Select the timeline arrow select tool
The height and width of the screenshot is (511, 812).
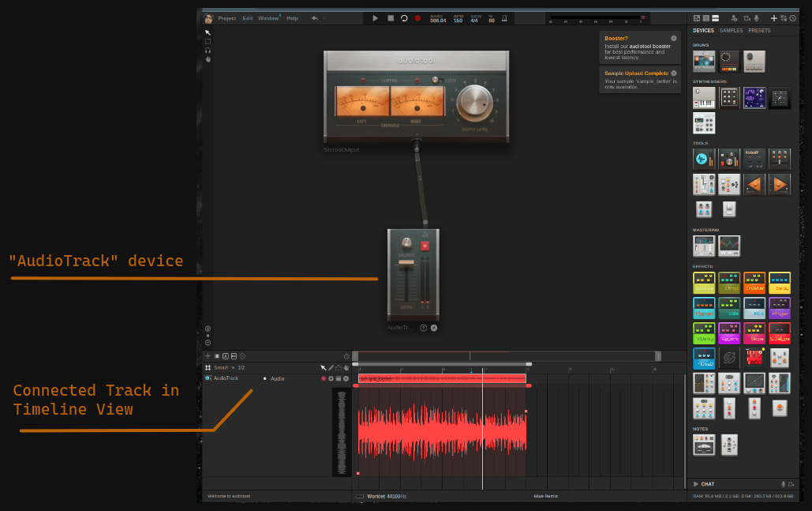click(324, 367)
